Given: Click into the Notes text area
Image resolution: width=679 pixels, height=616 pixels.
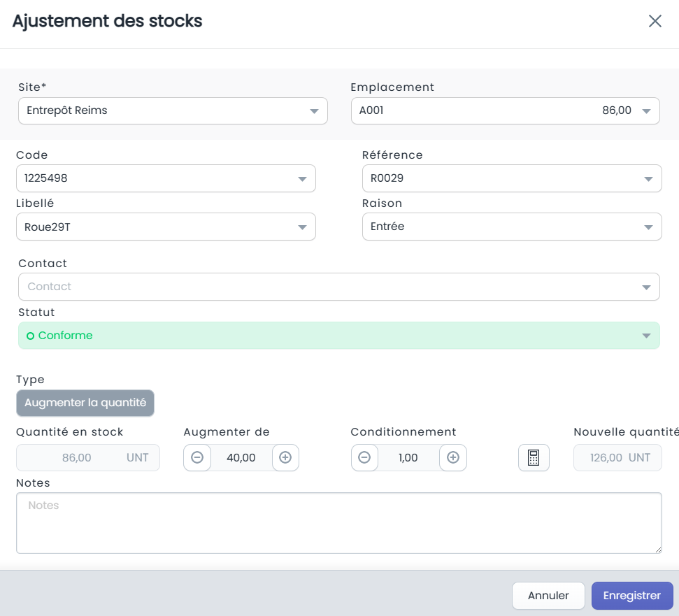Looking at the screenshot, I should (x=338, y=523).
